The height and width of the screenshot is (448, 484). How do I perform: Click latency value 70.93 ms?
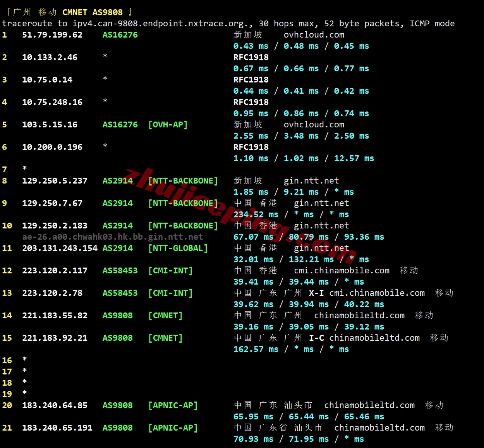point(253,439)
